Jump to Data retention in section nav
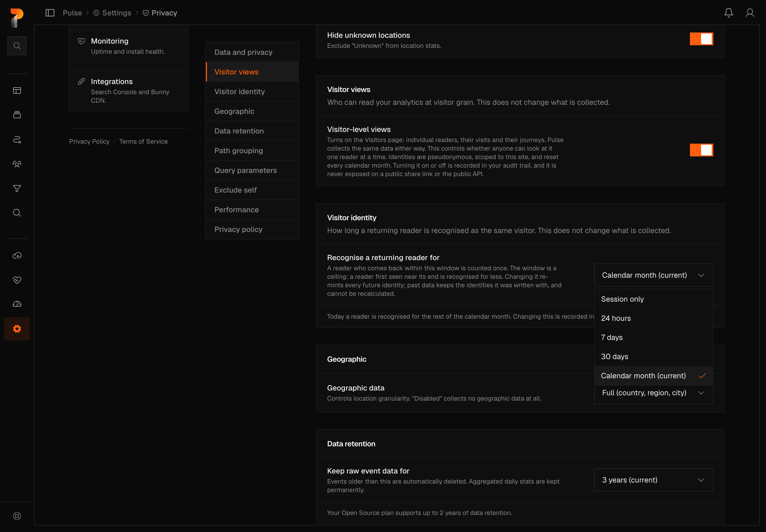766x532 pixels. click(252, 131)
